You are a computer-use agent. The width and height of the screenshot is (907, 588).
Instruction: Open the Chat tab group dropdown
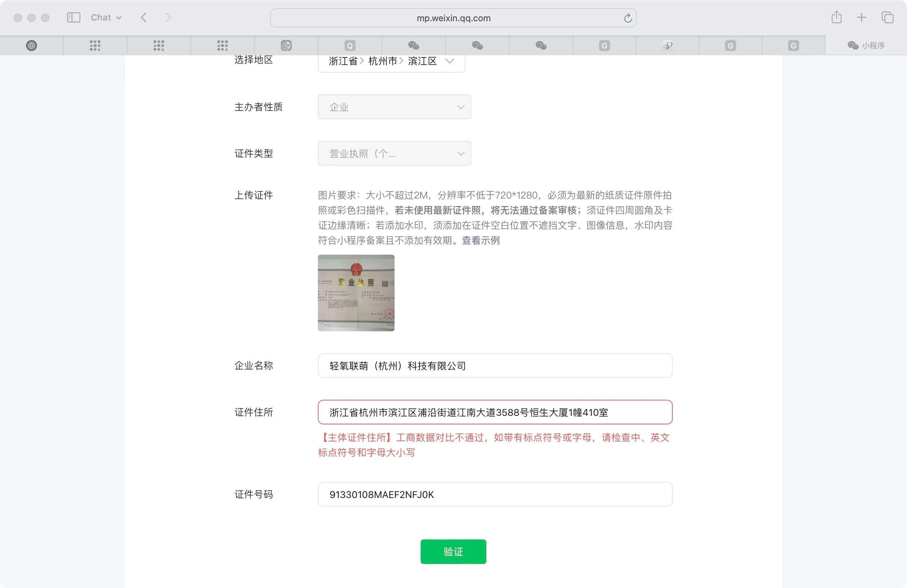coord(106,17)
